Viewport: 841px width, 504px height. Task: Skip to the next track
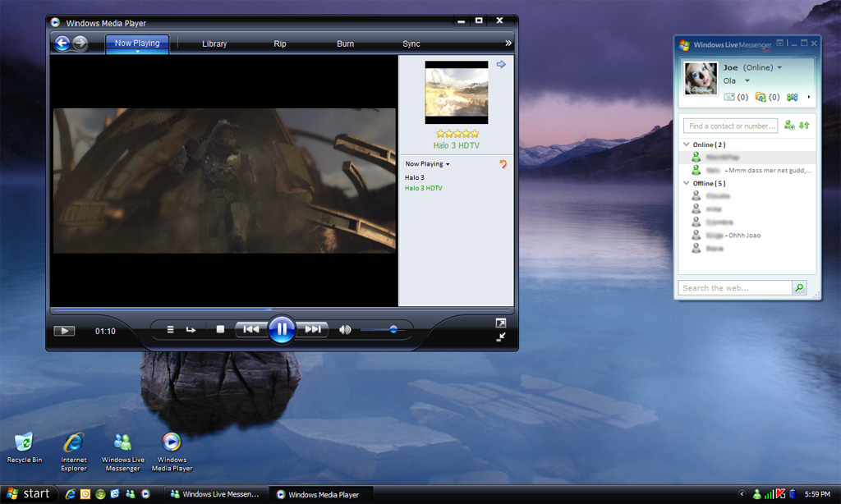click(313, 329)
